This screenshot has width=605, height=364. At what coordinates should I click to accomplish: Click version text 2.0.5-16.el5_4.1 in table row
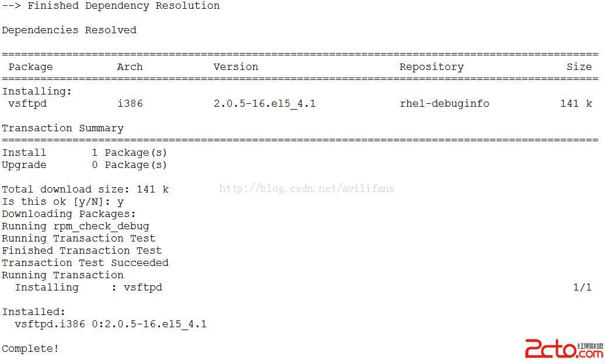pyautogui.click(x=265, y=103)
